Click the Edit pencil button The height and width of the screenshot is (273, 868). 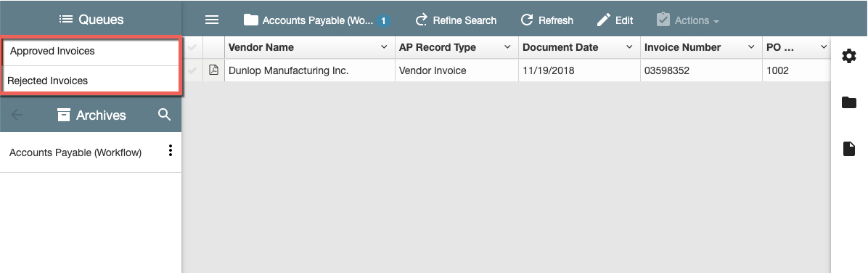point(615,20)
